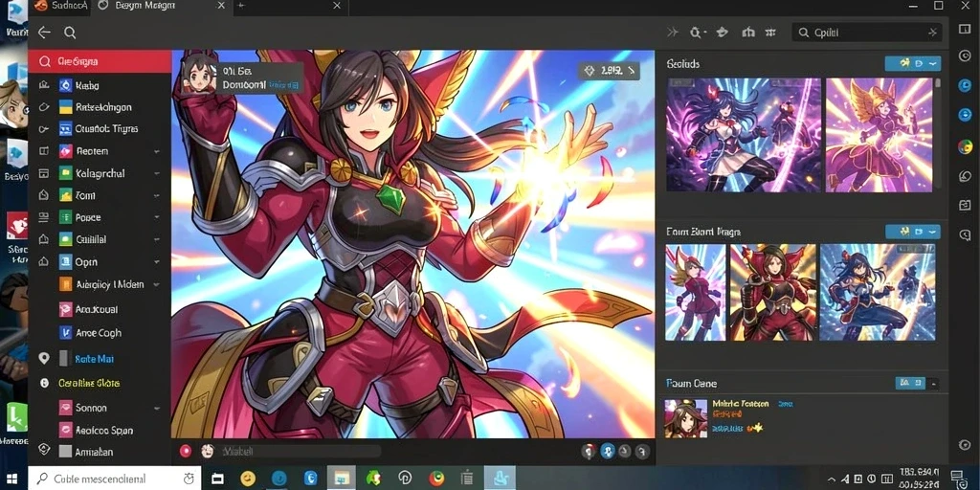The height and width of the screenshot is (490, 980).
Task: Expand the Ponce sidebar chevron
Action: pos(156,217)
